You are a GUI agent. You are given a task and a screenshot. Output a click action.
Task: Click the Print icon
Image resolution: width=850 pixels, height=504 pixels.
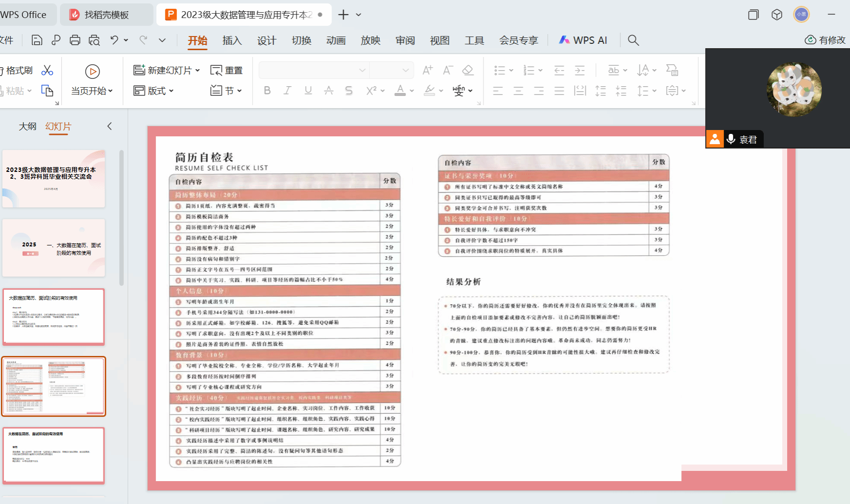[x=75, y=40]
